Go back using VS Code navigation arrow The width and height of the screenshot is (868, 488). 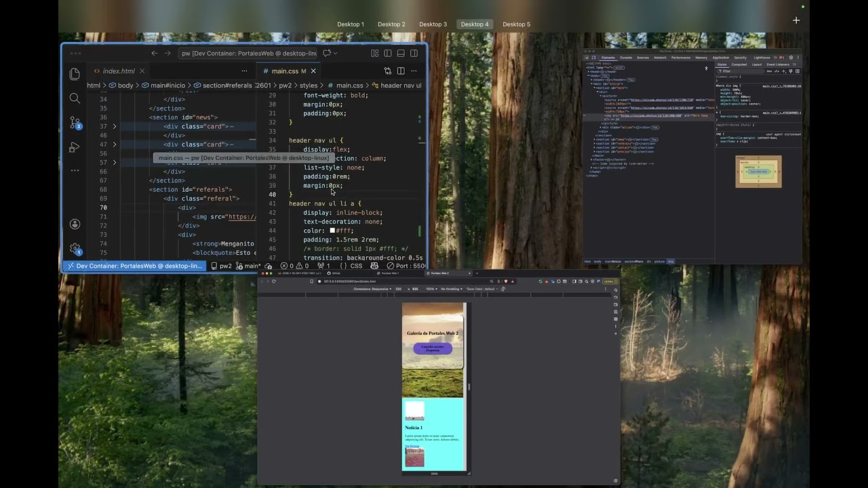[x=154, y=53]
